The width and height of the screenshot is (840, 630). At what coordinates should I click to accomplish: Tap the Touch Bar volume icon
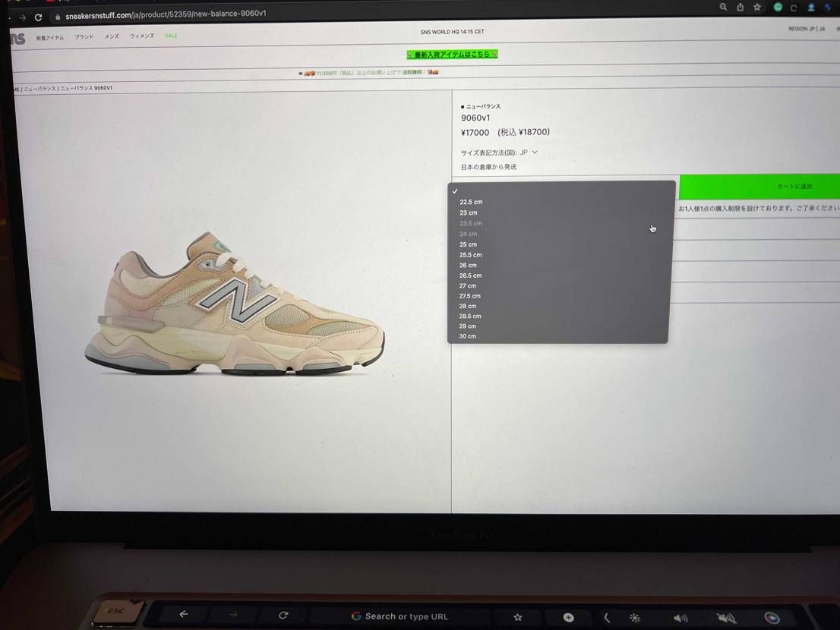[681, 618]
